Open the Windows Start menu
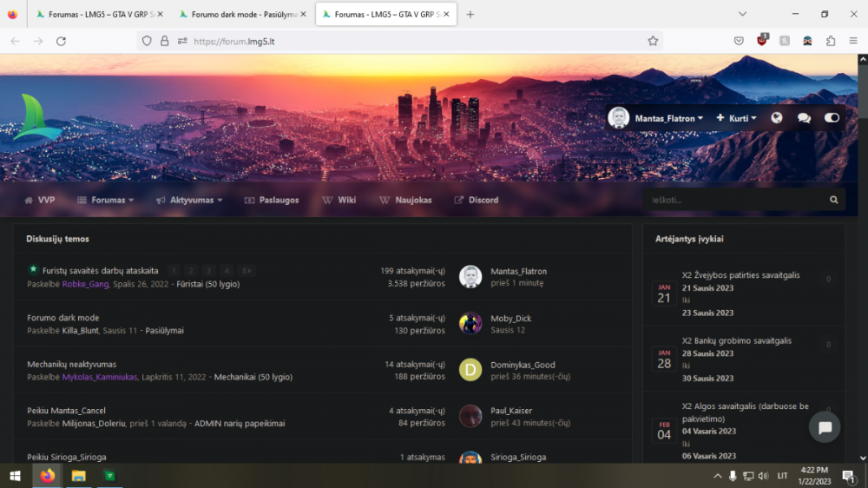 pos(15,476)
